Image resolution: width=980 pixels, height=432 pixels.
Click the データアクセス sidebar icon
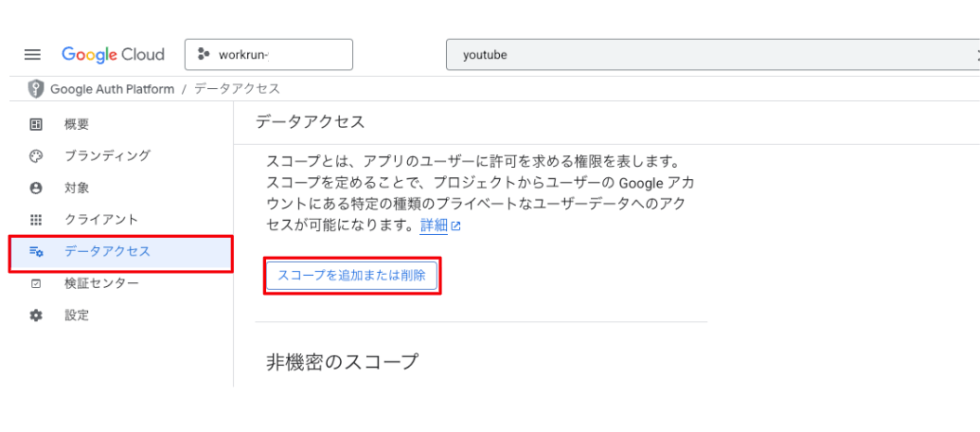point(36,252)
